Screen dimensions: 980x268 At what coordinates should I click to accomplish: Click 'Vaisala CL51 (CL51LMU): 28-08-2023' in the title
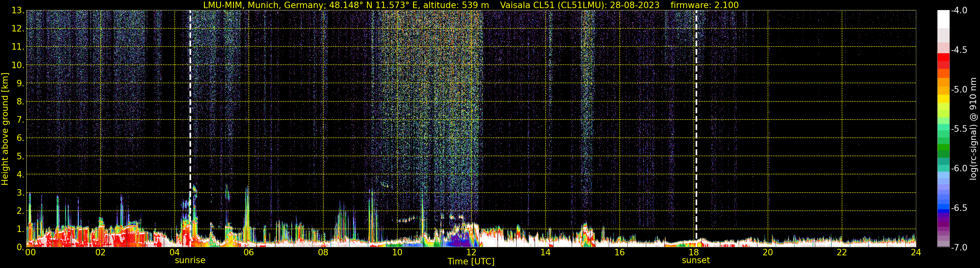[580, 5]
